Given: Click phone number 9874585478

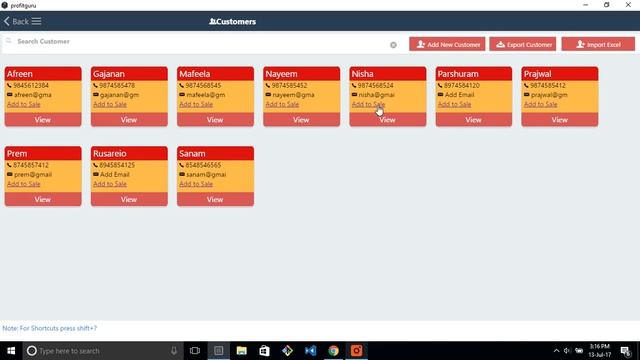Looking at the screenshot, I should coord(117,85).
